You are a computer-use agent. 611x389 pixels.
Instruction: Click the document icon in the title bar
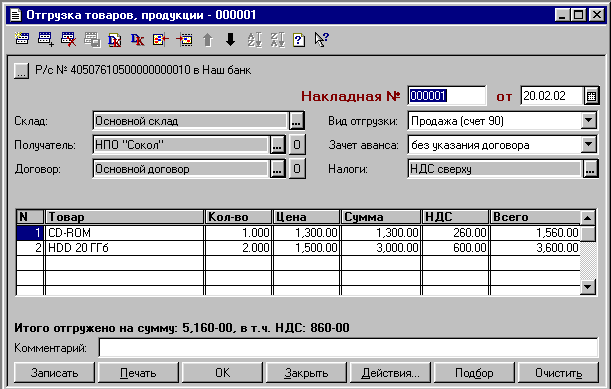tap(16, 15)
